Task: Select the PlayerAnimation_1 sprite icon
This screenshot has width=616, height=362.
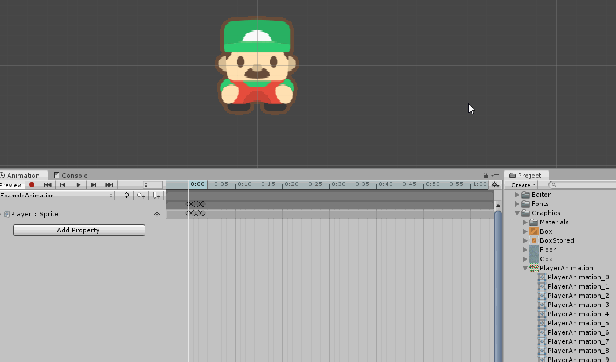Action: (x=542, y=287)
